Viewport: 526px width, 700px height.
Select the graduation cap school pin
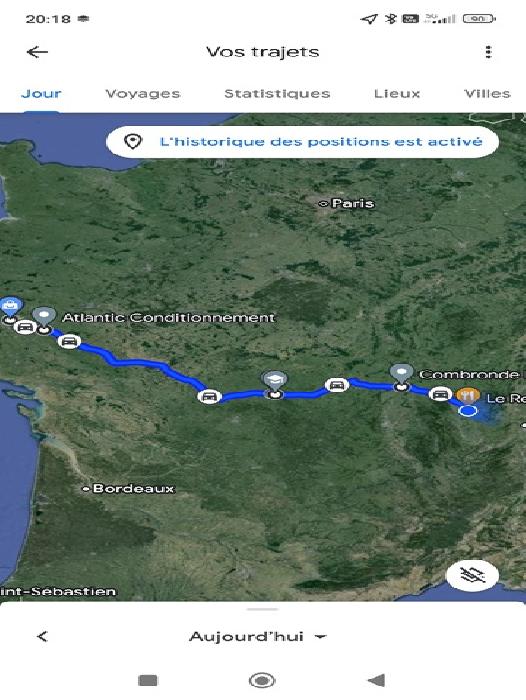275,381
